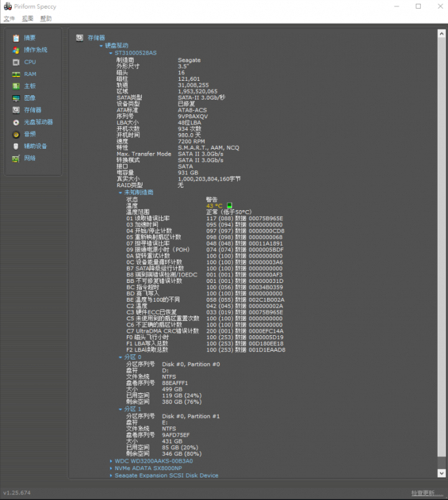
Task: Click the green temperature indicator beside 43 °C
Action: 230,206
